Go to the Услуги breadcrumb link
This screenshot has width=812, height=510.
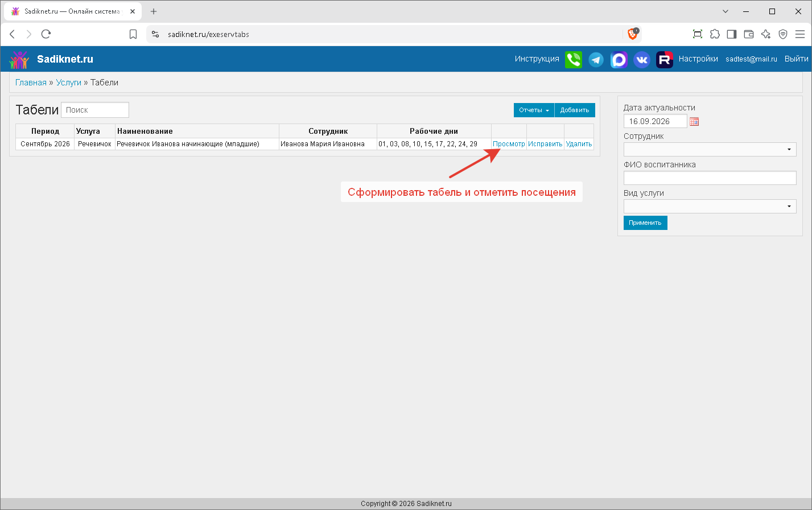pos(69,83)
